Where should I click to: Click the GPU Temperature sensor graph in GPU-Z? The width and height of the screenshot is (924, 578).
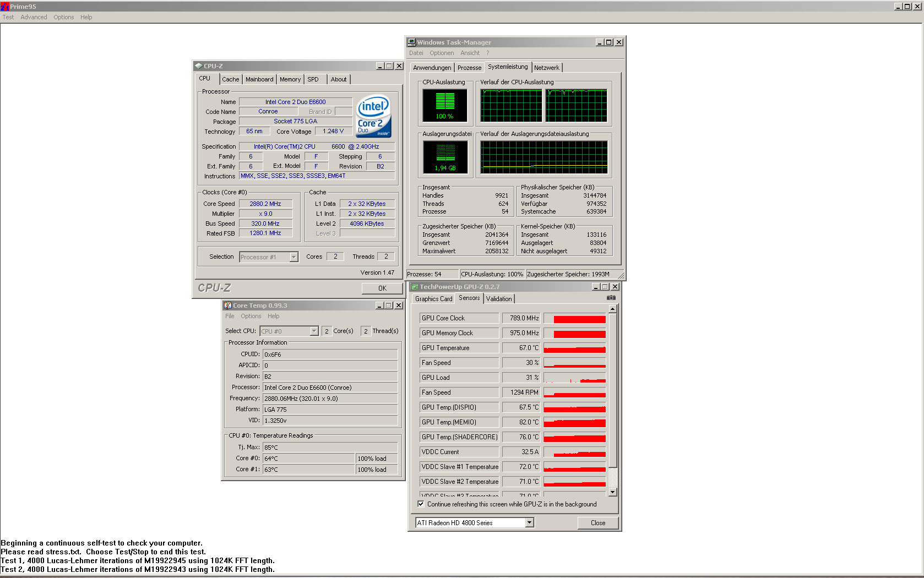(575, 348)
